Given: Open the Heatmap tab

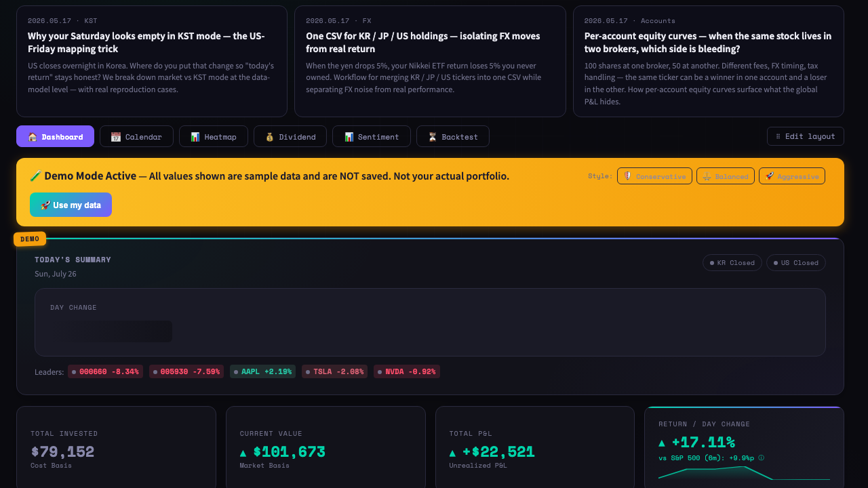Looking at the screenshot, I should click(214, 136).
